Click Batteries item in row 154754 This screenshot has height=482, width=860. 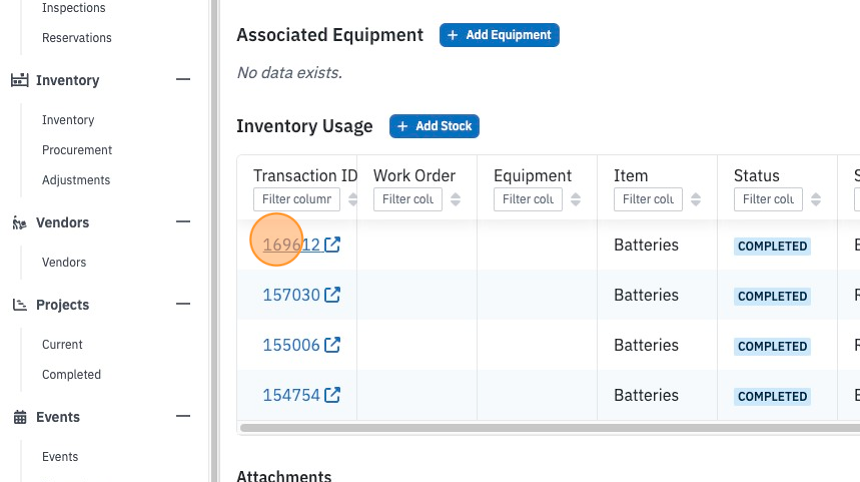pos(646,395)
